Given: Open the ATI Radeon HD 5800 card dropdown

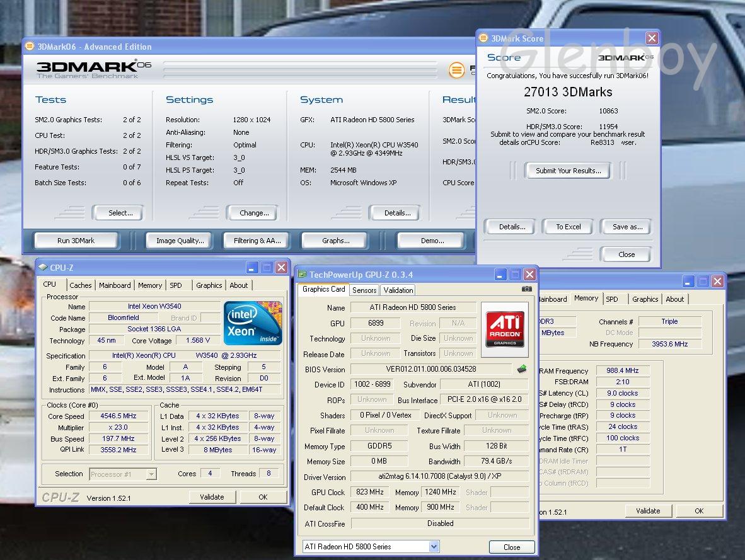Looking at the screenshot, I should 434,547.
